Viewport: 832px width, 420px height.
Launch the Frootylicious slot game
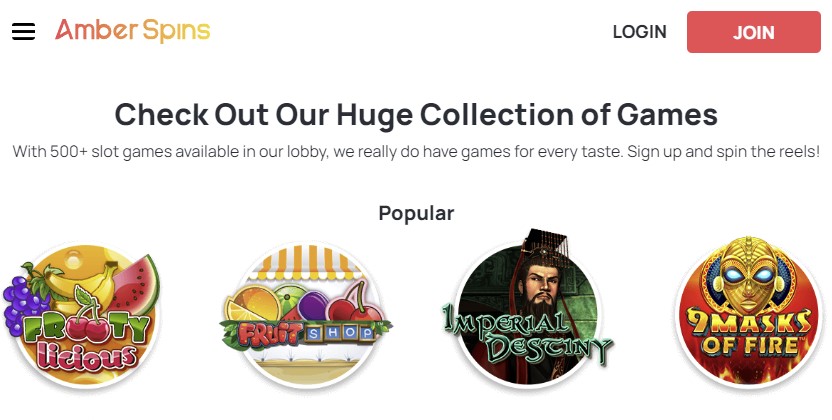coord(81,316)
